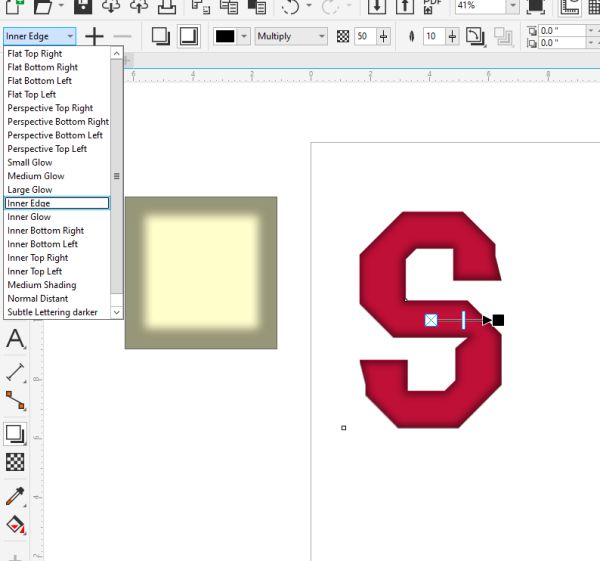Open feathering slider popup
The height and width of the screenshot is (561, 600).
click(x=452, y=36)
